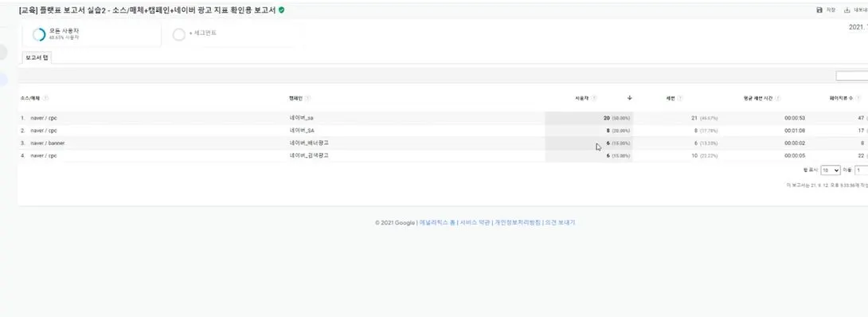Screen dimensions: 868x317
Task: Open the 의견 보내기 footer link
Action: (x=560, y=222)
